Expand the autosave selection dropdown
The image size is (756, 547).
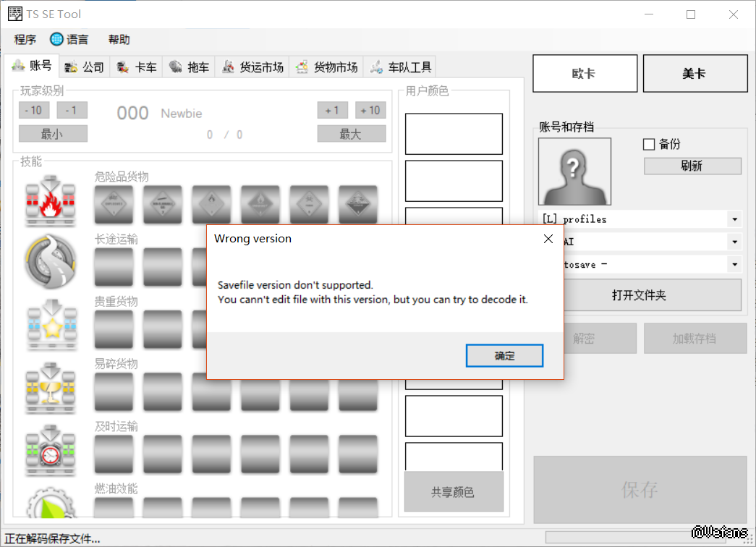(x=735, y=264)
